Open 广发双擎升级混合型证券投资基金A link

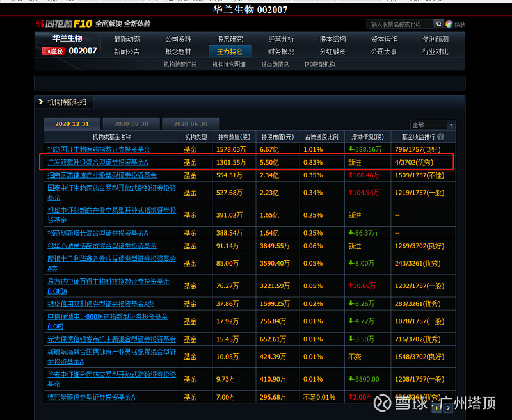(x=98, y=162)
